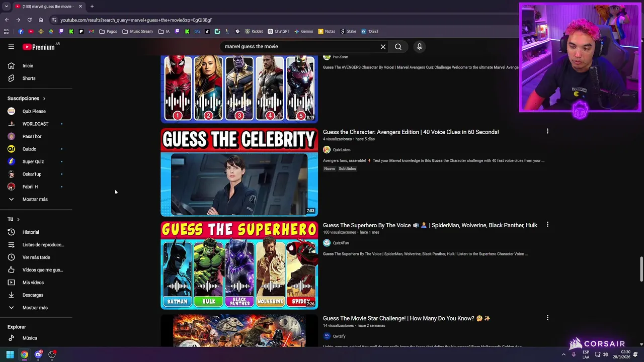Click the Chrome taskbar icon
The width and height of the screenshot is (644, 362).
point(24,355)
